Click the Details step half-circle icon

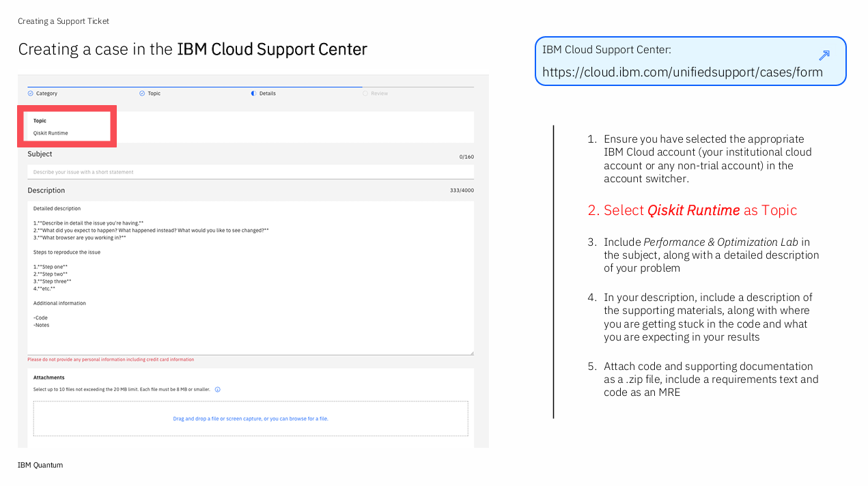(254, 94)
